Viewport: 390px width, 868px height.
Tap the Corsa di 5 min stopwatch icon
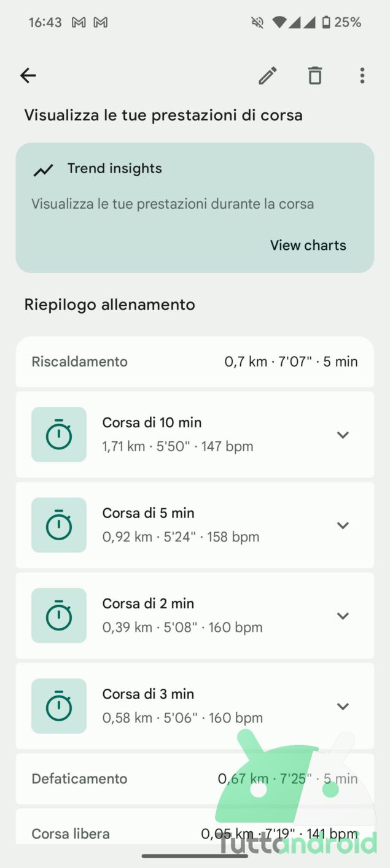[x=59, y=525]
